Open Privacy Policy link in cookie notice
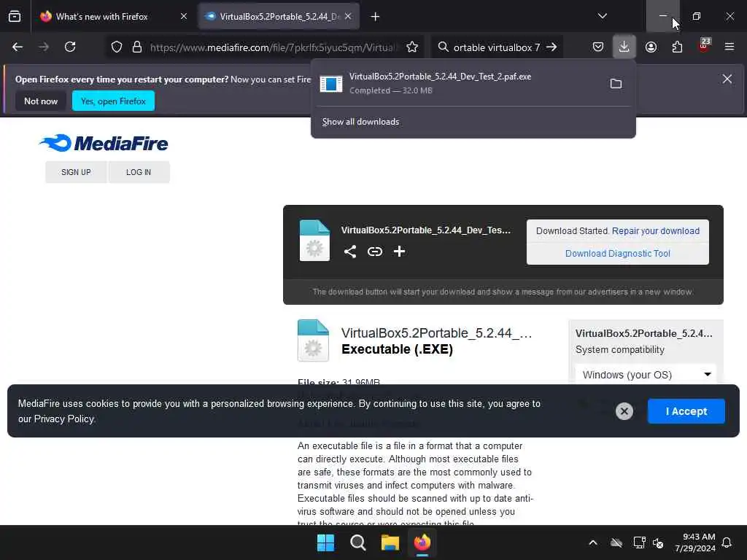Screen dimensions: 747x560 64,419
